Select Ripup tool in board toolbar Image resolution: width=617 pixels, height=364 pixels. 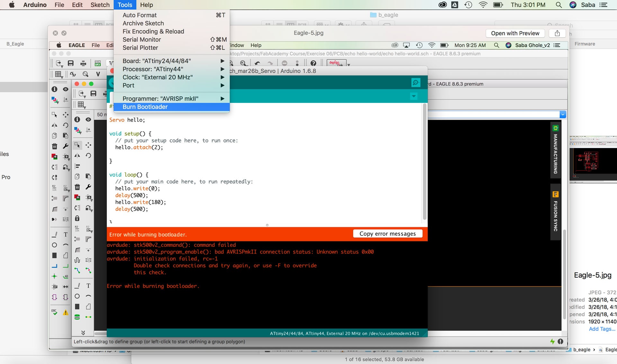pyautogui.click(x=88, y=271)
